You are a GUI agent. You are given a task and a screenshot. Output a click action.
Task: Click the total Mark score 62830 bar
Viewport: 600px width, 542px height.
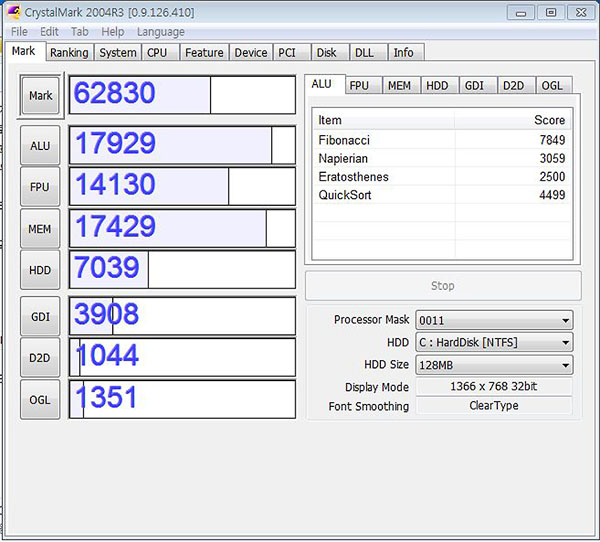coord(182,95)
